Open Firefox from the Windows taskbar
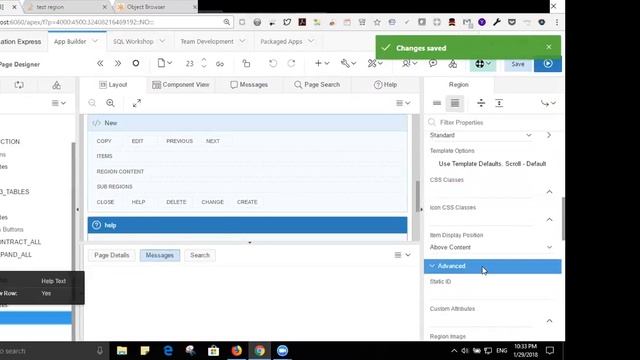 coord(236,351)
